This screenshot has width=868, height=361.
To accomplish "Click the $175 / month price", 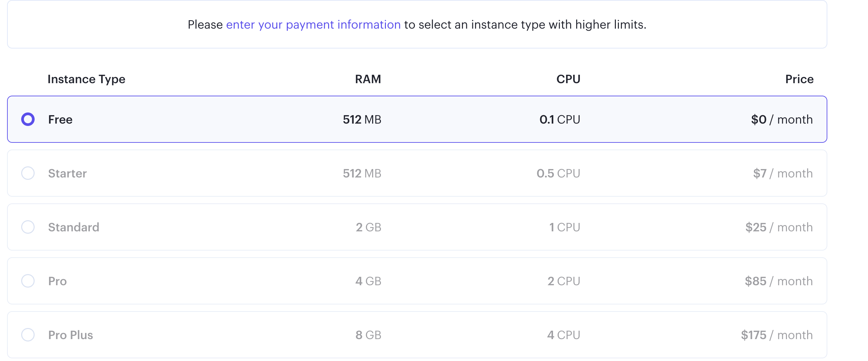I will (776, 335).
